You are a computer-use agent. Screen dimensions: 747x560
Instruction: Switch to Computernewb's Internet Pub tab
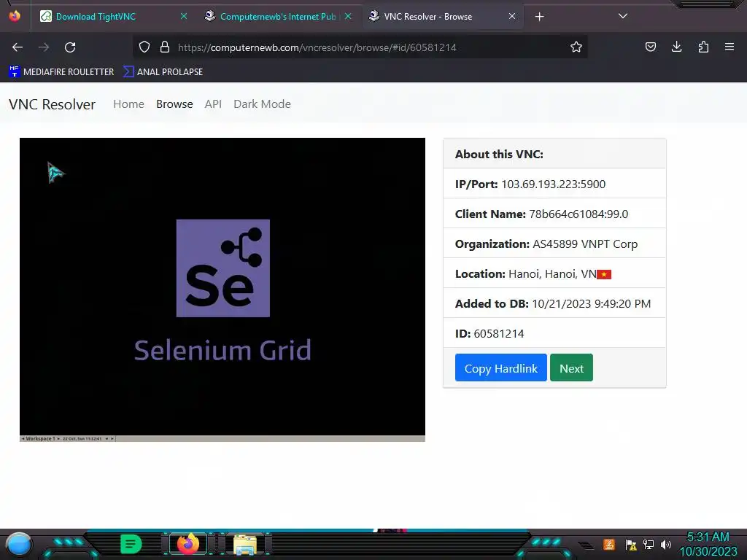pyautogui.click(x=278, y=17)
